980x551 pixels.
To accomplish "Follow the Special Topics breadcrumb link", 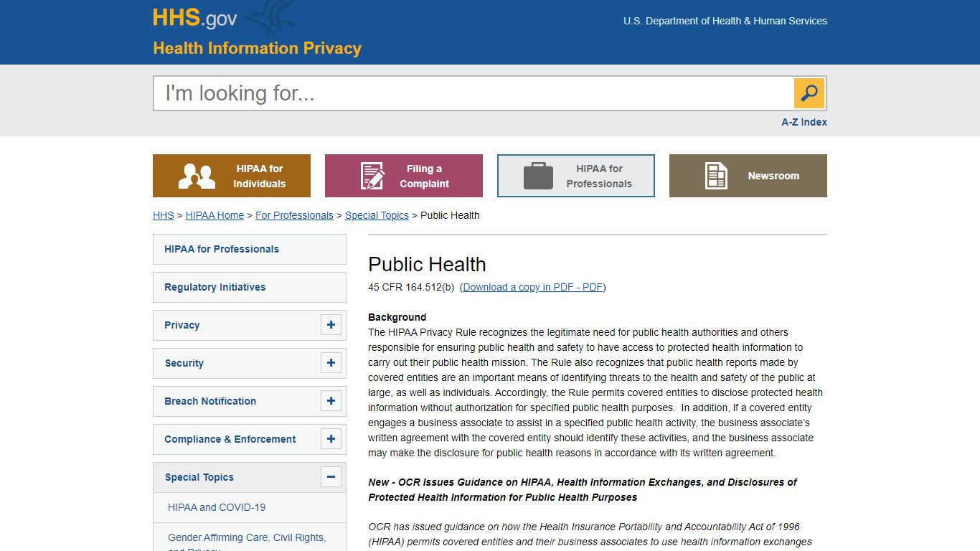I will [377, 215].
